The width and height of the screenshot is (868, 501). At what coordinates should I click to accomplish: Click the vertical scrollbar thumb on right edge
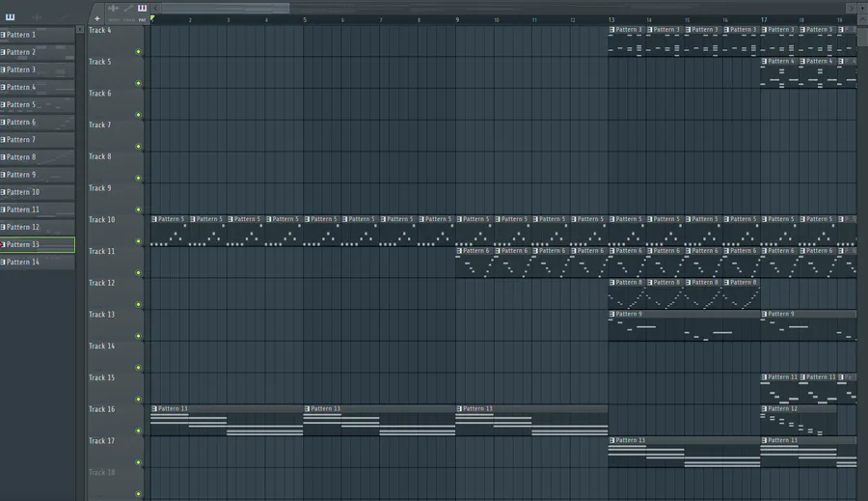(x=863, y=36)
